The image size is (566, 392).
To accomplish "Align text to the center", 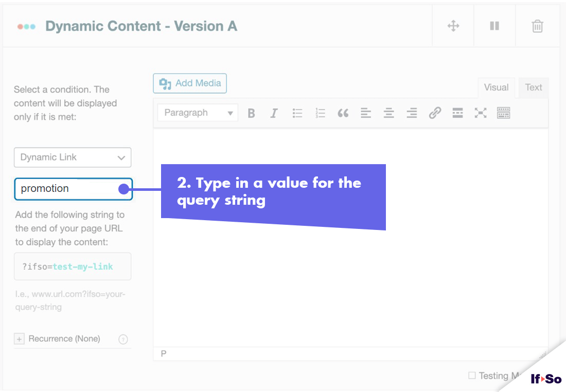I will click(388, 113).
